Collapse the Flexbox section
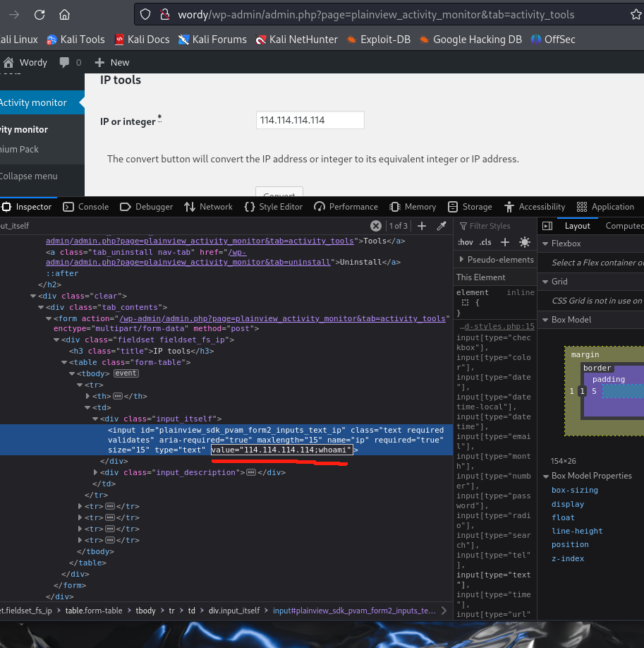The width and height of the screenshot is (644, 648). 545,244
